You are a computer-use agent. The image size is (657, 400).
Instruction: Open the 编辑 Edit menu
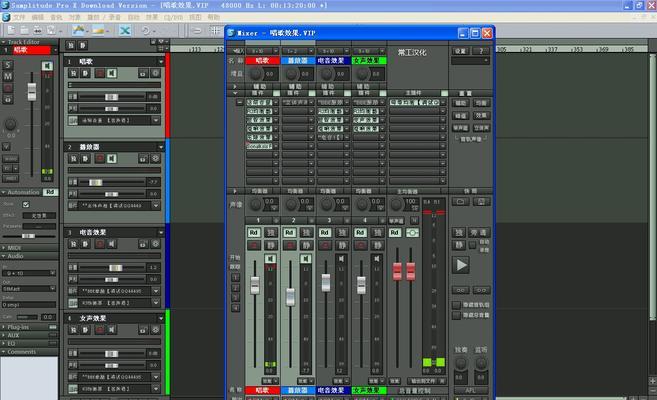[38, 17]
